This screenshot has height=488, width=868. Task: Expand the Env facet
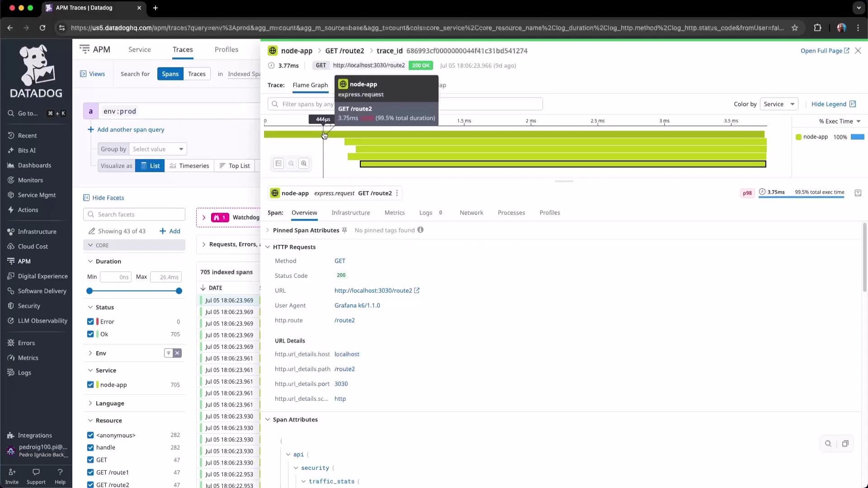(90, 353)
